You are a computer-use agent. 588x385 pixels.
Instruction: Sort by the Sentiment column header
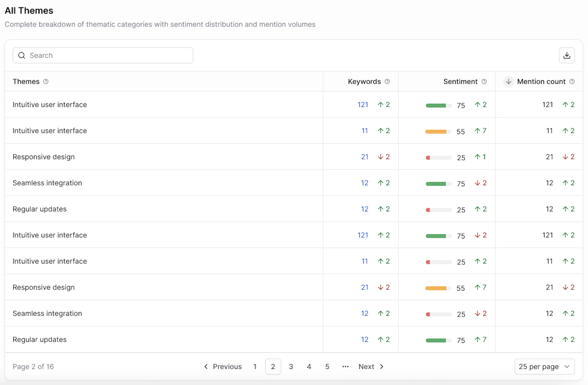click(460, 82)
